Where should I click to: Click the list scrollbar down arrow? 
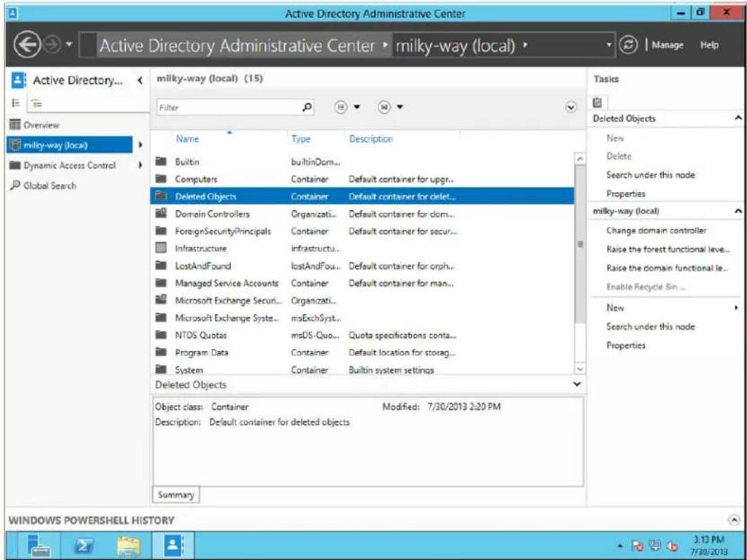coord(580,369)
